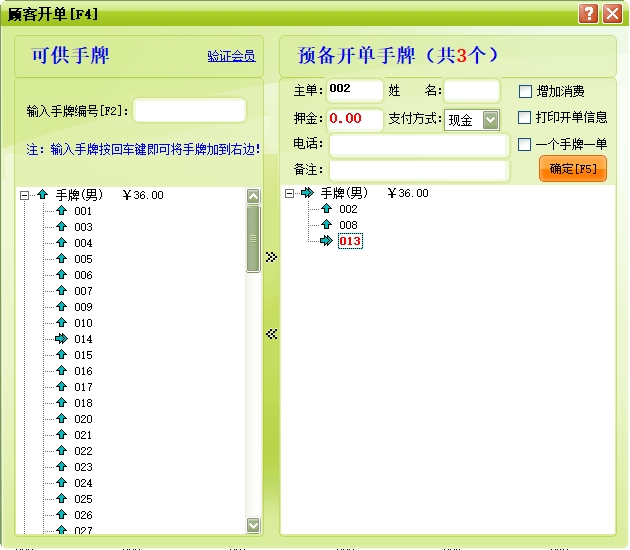The height and width of the screenshot is (550, 630).
Task: Check the 一个手牌一单 option
Action: click(x=525, y=144)
